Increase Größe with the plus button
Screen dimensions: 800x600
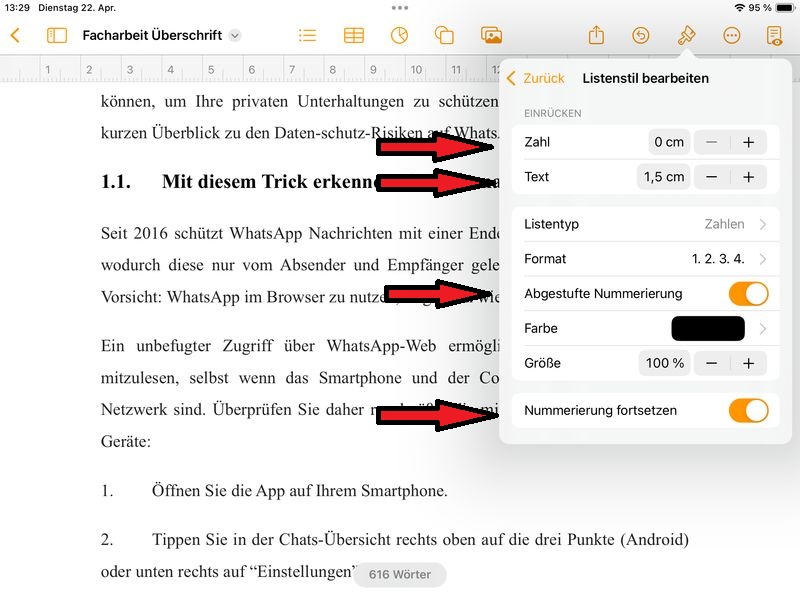[x=748, y=363]
